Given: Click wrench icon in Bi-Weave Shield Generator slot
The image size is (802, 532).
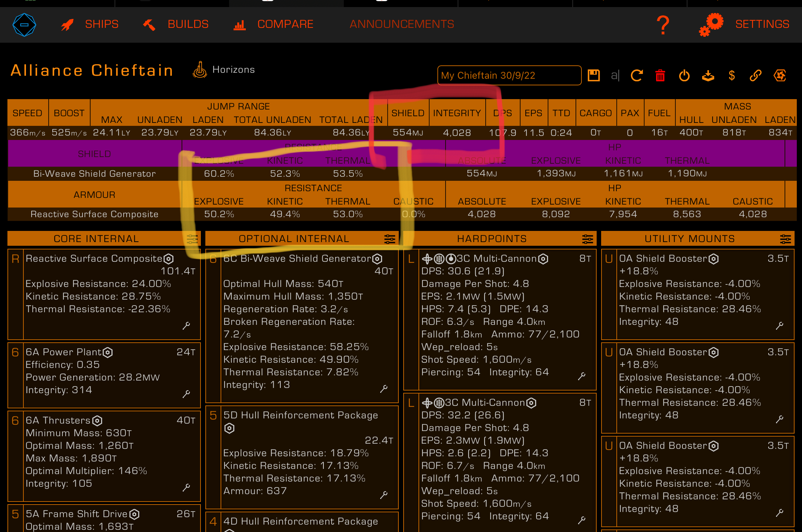Looking at the screenshot, I should [384, 389].
